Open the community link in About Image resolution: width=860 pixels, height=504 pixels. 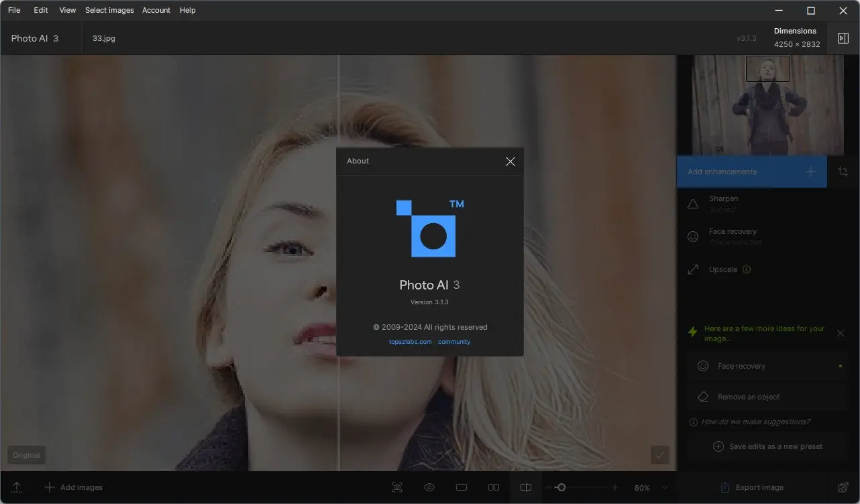(454, 342)
